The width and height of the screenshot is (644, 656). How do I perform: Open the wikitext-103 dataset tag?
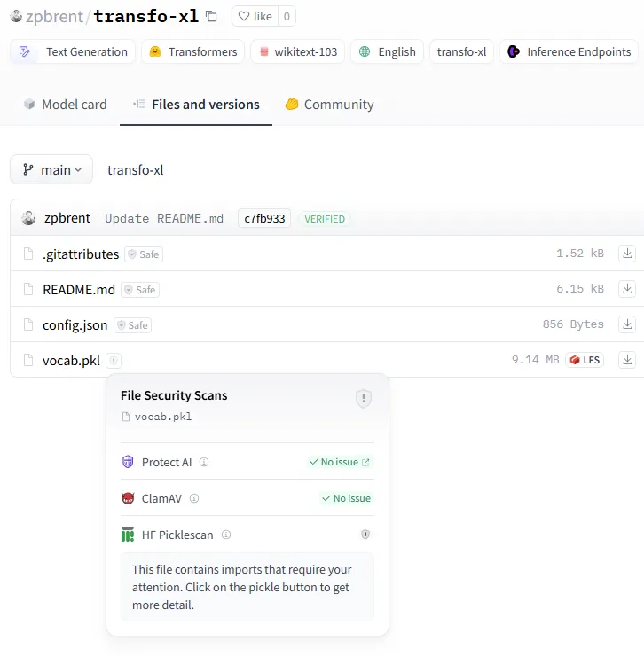(298, 52)
